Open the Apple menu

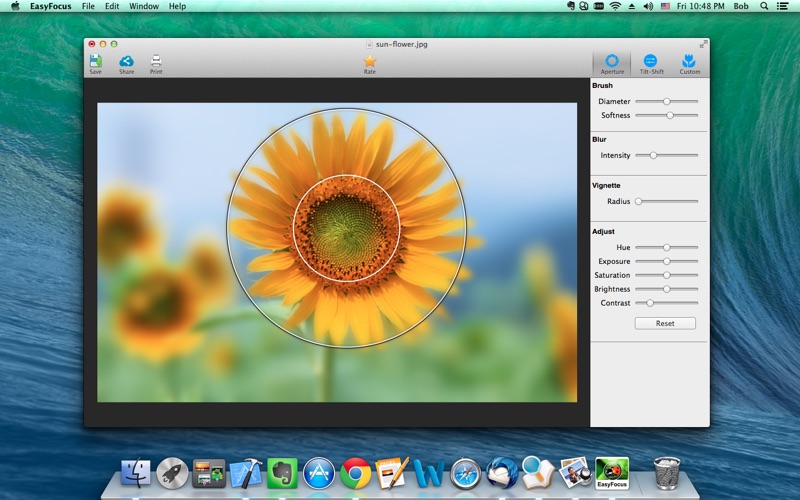pos(15,6)
